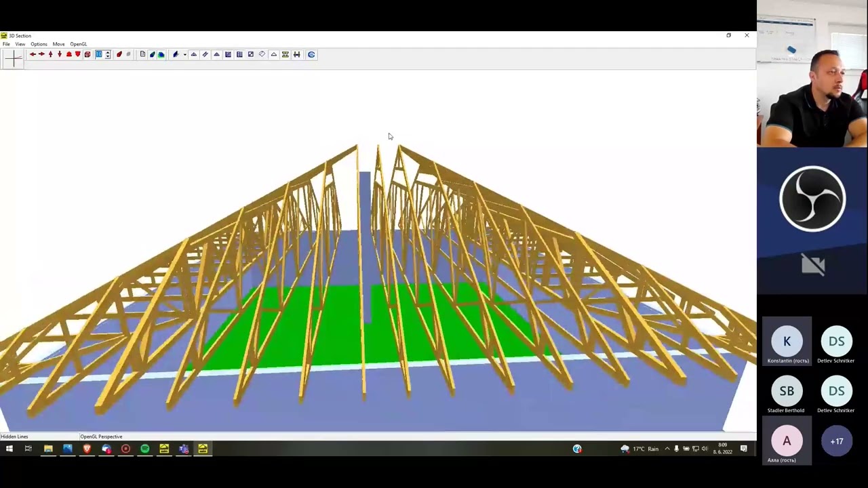The height and width of the screenshot is (488, 868).
Task: Open Spotify from the taskbar
Action: tap(144, 449)
